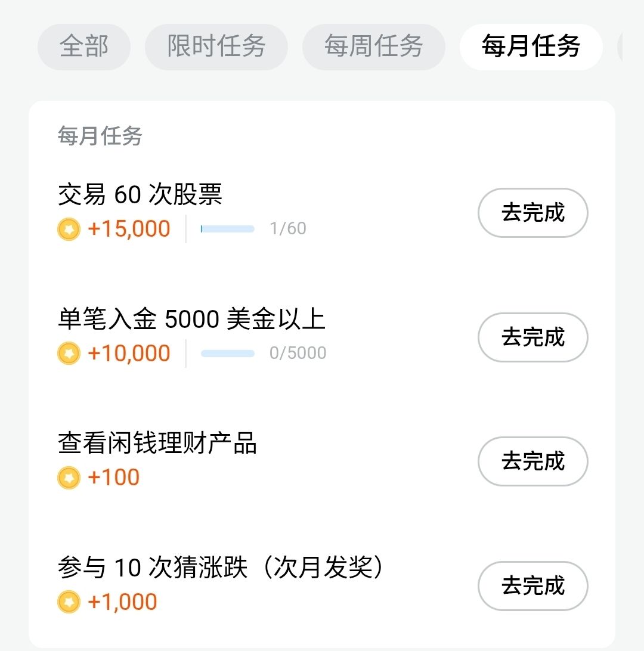Click coin icon beside +10,000 reward
This screenshot has width=644, height=651.
click(69, 354)
